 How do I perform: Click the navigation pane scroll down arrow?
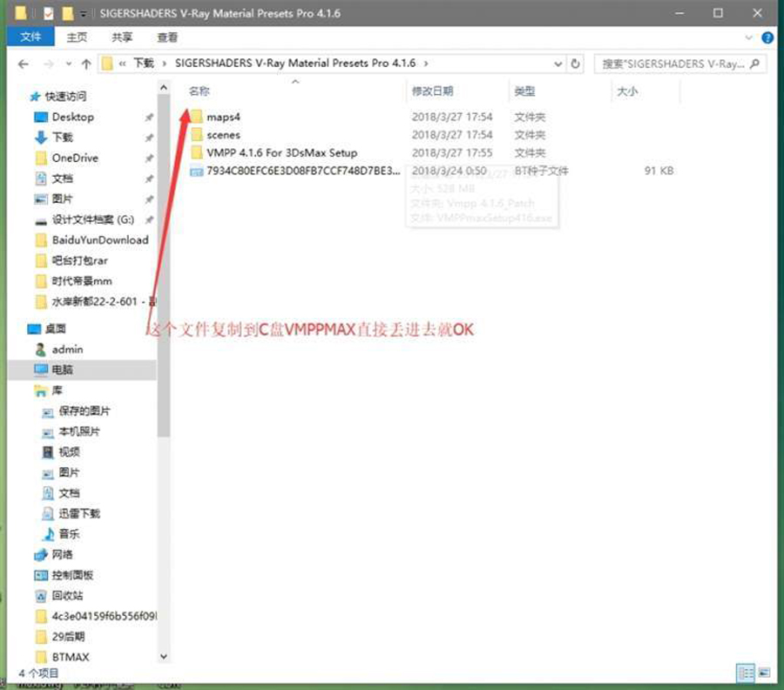click(x=164, y=656)
